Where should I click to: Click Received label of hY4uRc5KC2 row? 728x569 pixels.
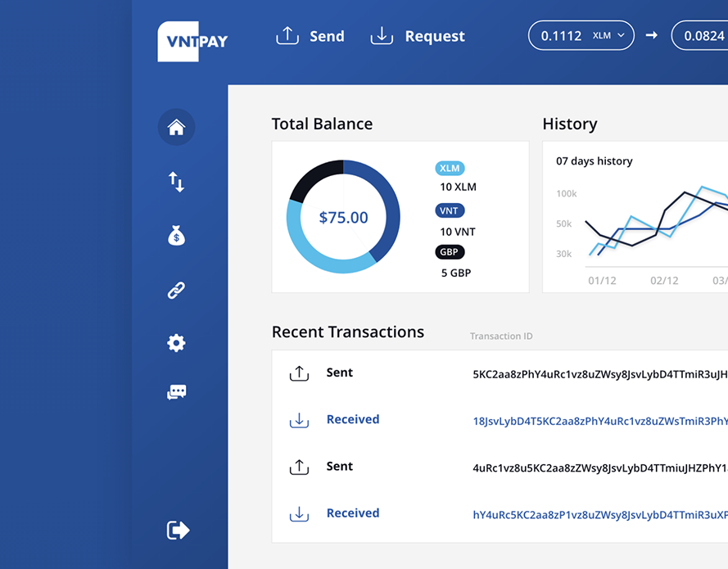353,513
